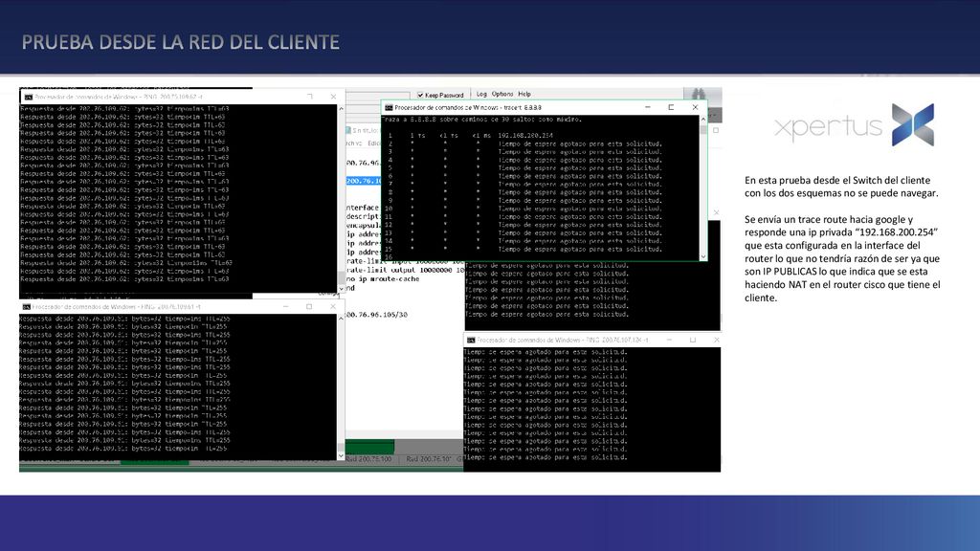Click the scroll-down arrow in the PING 200.76.109.62 window
The image size is (980, 551).
(341, 288)
